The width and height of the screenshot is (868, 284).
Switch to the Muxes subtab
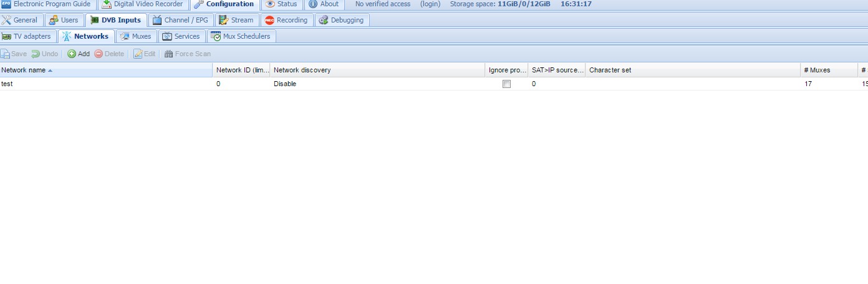(x=136, y=36)
